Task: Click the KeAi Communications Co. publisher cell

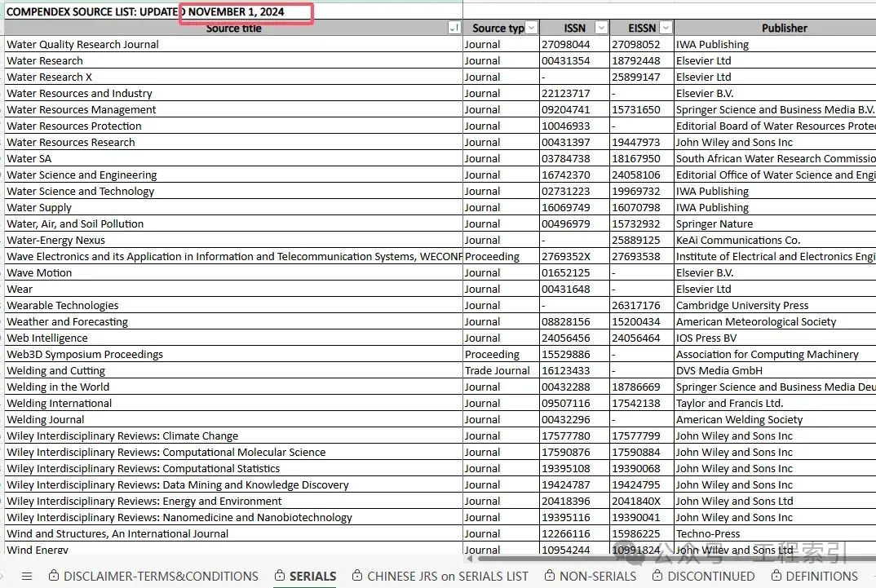Action: coord(776,240)
